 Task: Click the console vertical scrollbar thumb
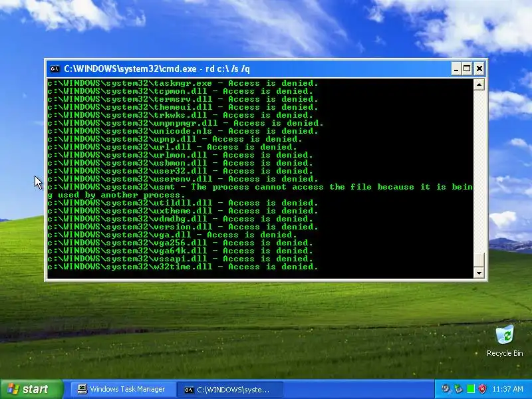point(479,260)
